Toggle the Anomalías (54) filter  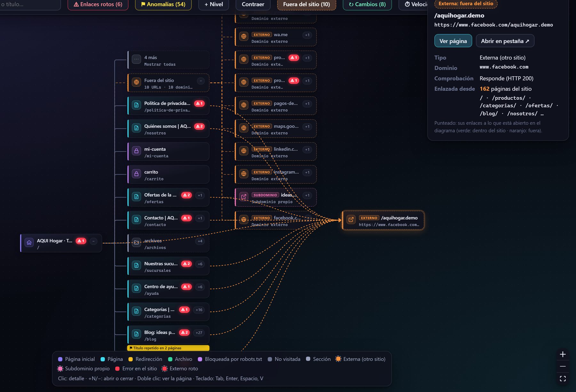[x=163, y=4]
